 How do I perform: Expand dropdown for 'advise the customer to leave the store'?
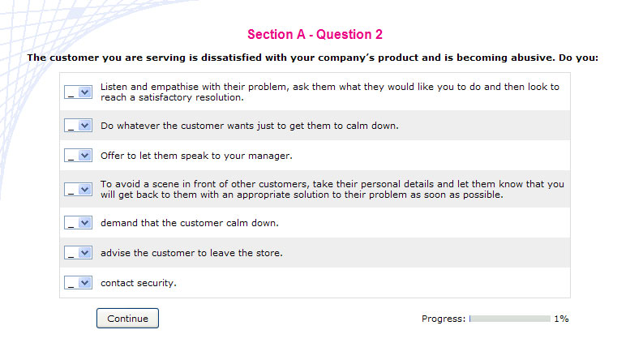[79, 253]
